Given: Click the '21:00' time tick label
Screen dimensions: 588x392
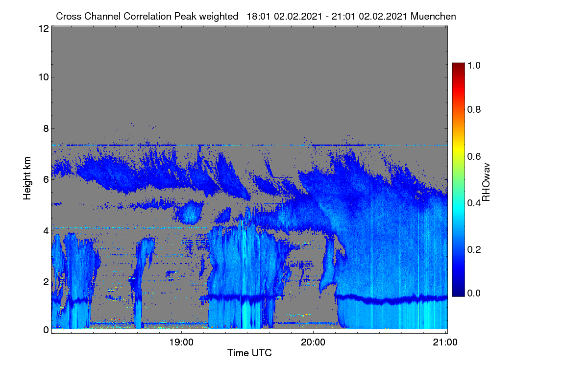Looking at the screenshot, I should (445, 343).
